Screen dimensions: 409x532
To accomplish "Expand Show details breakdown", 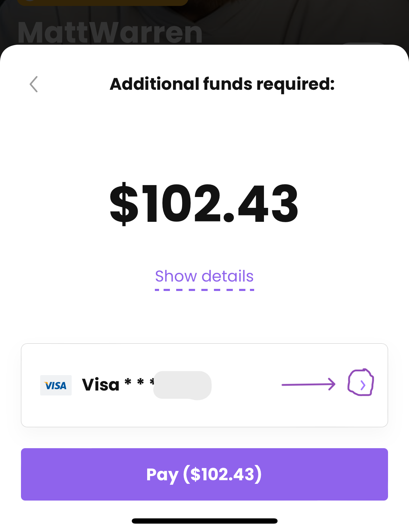I will pyautogui.click(x=204, y=276).
